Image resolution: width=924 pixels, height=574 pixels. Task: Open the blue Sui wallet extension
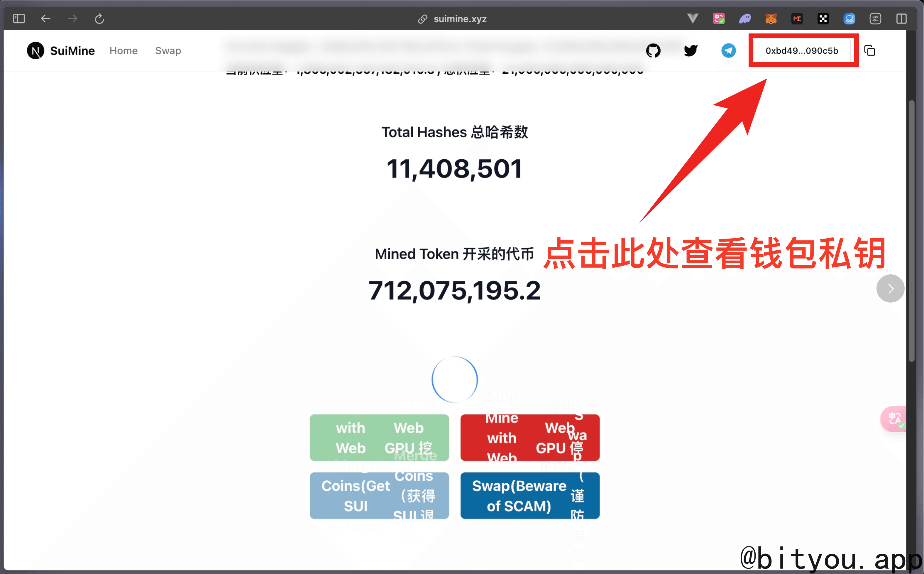pos(849,18)
